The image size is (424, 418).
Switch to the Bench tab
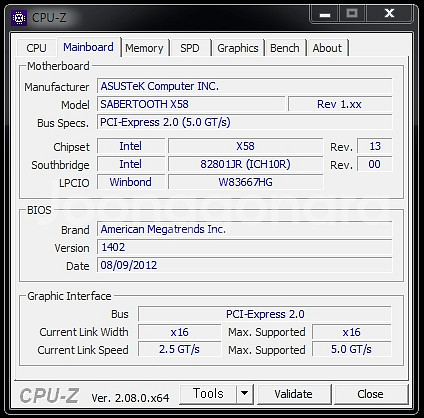[285, 48]
